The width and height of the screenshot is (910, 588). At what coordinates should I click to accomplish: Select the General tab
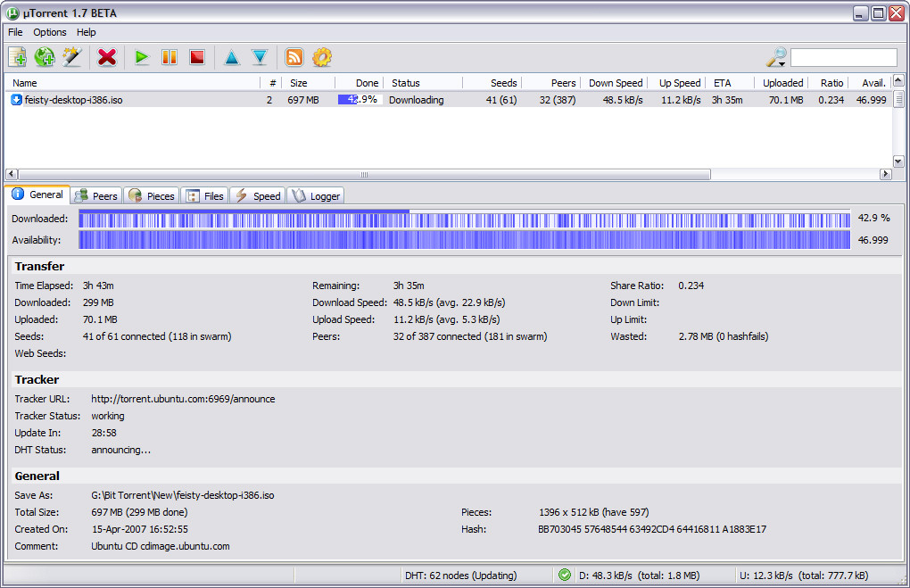click(x=37, y=195)
